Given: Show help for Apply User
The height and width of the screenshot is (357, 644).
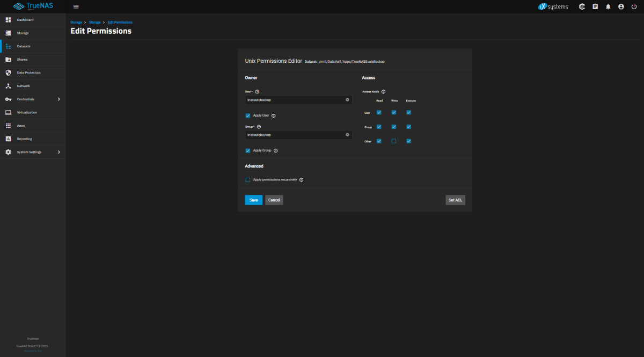Looking at the screenshot, I should 274,115.
